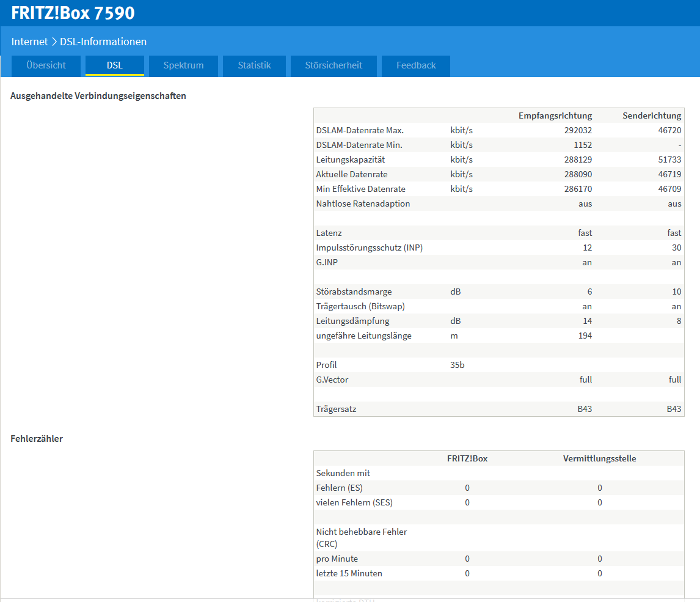This screenshot has width=700, height=602.
Task: Click the value 46719 for Aktuelle Datenrate
Action: pos(669,174)
